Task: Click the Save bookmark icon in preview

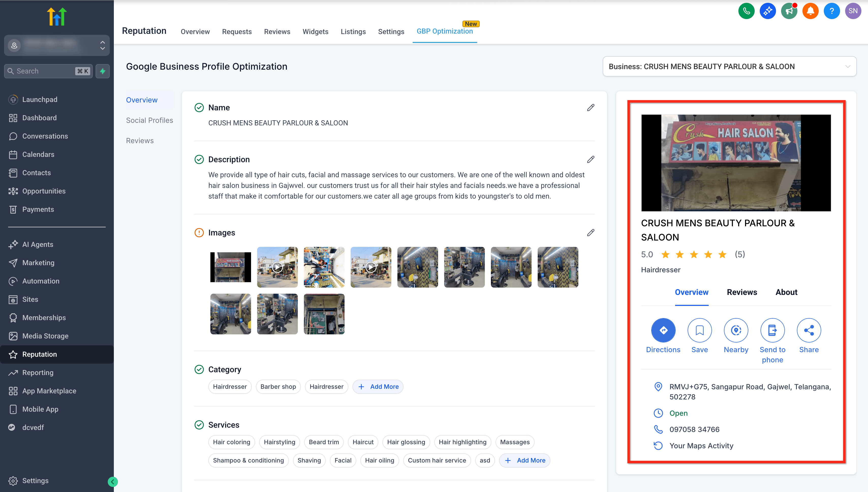Action: (x=700, y=330)
